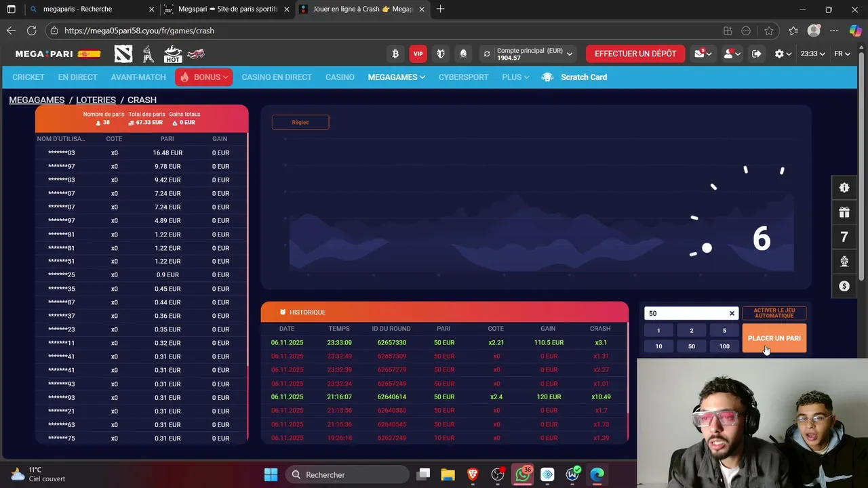Activate ACTIVER LE JEU AUTOMATIQUE
The image size is (868, 488).
click(x=774, y=313)
